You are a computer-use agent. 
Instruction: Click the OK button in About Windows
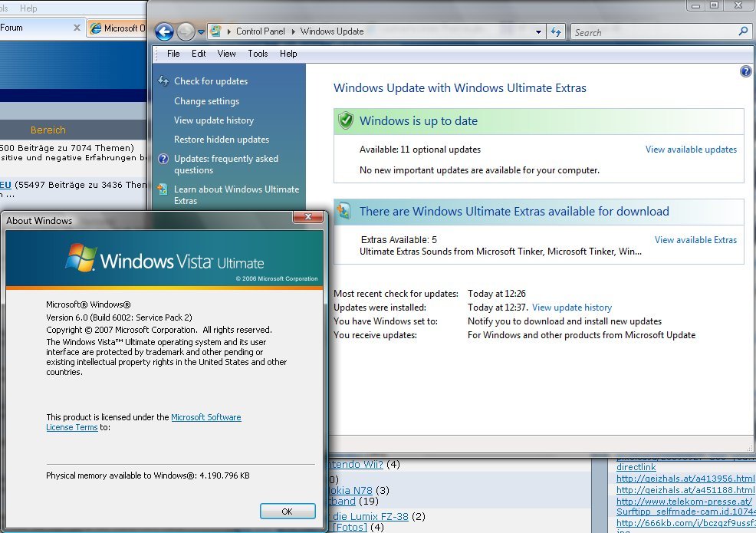coord(288,512)
